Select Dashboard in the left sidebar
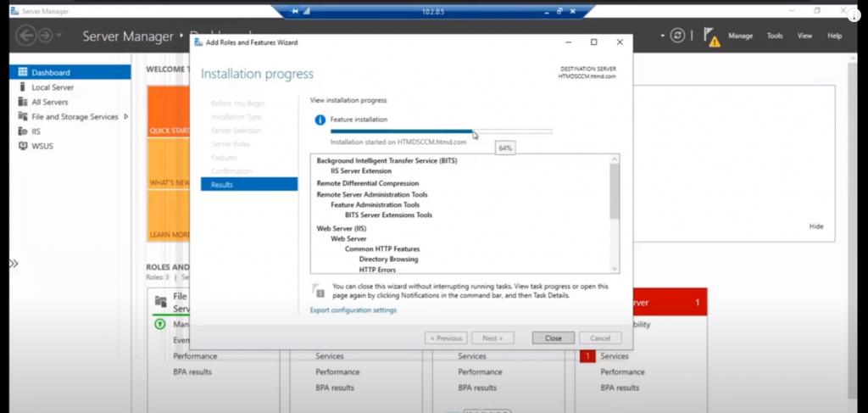868x413 pixels. pos(70,72)
